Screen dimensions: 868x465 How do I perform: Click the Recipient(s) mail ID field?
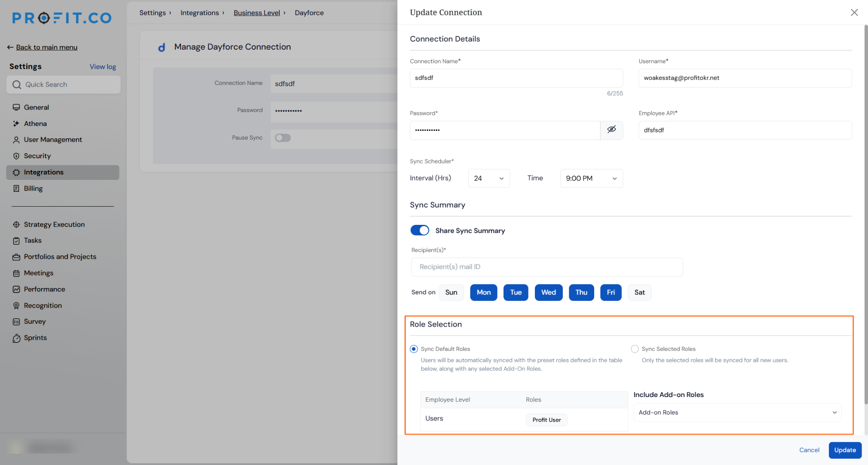(x=547, y=267)
